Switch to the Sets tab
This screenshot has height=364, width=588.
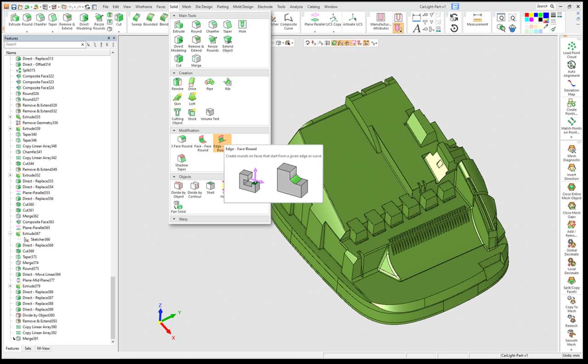coord(28,348)
